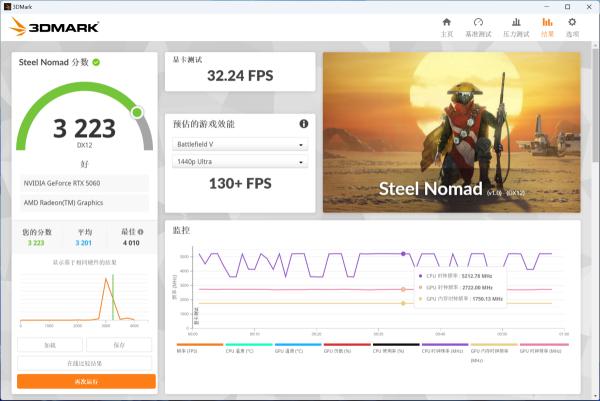The height and width of the screenshot is (401, 600).
Task: Click the marker on the GPU clock line
Action: [403, 289]
